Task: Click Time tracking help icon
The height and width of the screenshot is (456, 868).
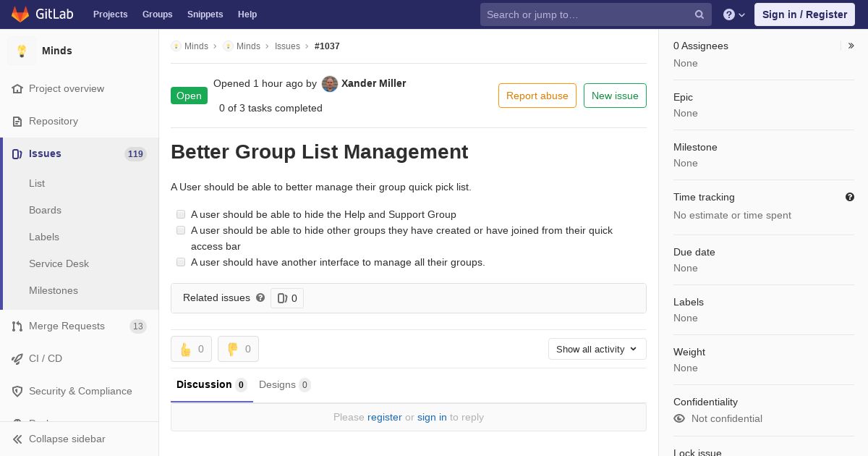Action: click(850, 197)
